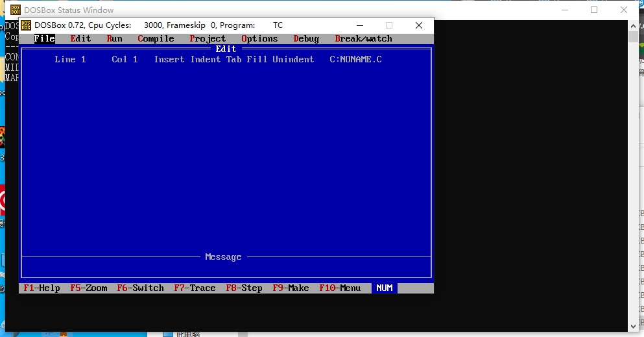Click F5-Zoom in the bottom bar
The image size is (644, 337).
[x=89, y=288]
